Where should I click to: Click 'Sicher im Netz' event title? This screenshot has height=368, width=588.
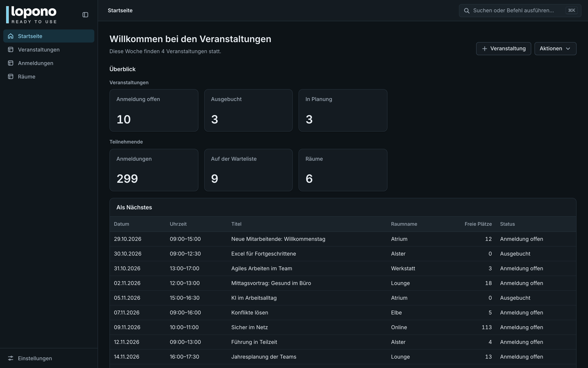tap(249, 328)
